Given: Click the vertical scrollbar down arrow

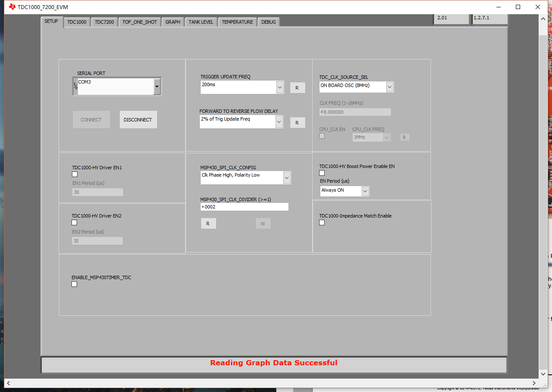Looking at the screenshot, I should tap(543, 374).
